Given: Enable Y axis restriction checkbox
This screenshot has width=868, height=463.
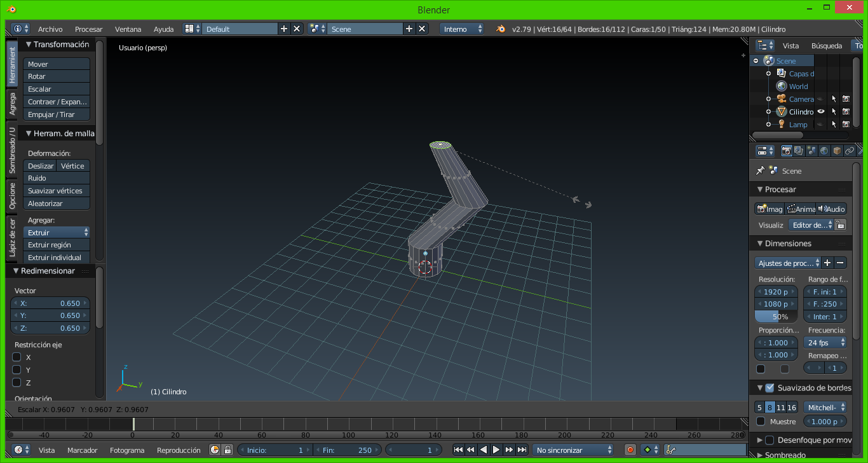Looking at the screenshot, I should (17, 370).
